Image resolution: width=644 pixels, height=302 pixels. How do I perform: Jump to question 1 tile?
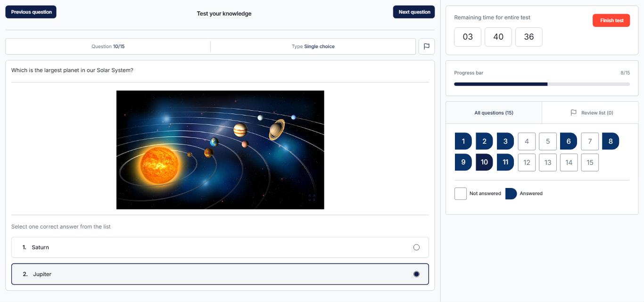(463, 141)
